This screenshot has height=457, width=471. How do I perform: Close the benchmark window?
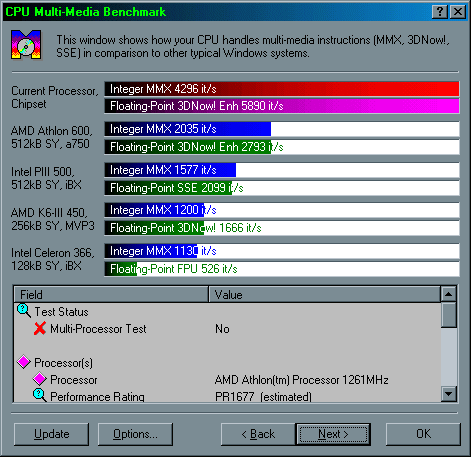pos(458,12)
